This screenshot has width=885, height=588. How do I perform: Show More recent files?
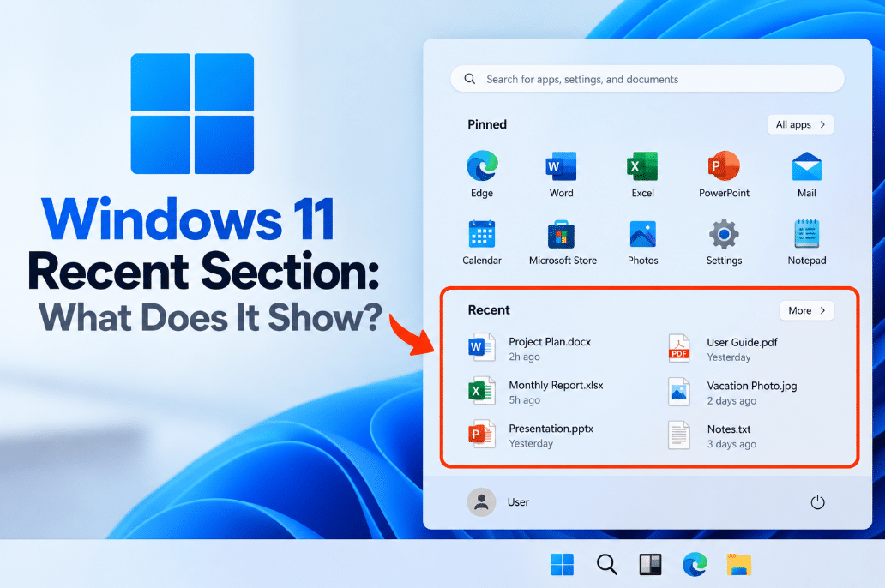pyautogui.click(x=807, y=310)
